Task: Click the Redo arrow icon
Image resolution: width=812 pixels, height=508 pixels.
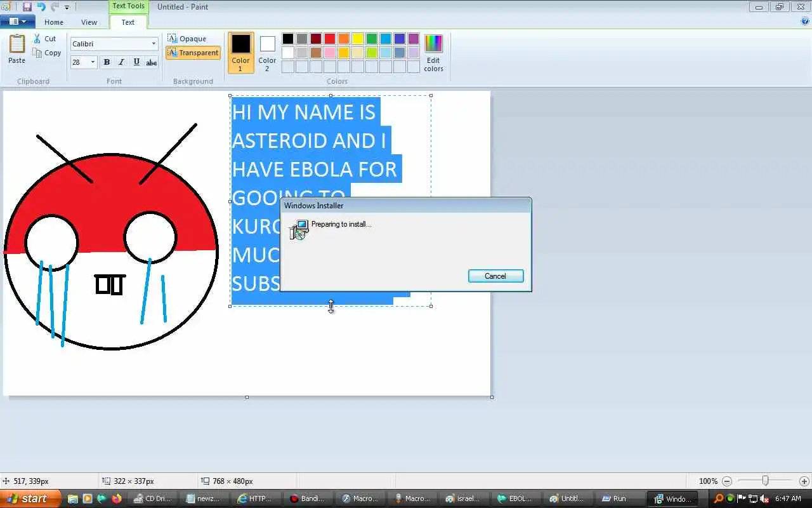Action: (55, 7)
